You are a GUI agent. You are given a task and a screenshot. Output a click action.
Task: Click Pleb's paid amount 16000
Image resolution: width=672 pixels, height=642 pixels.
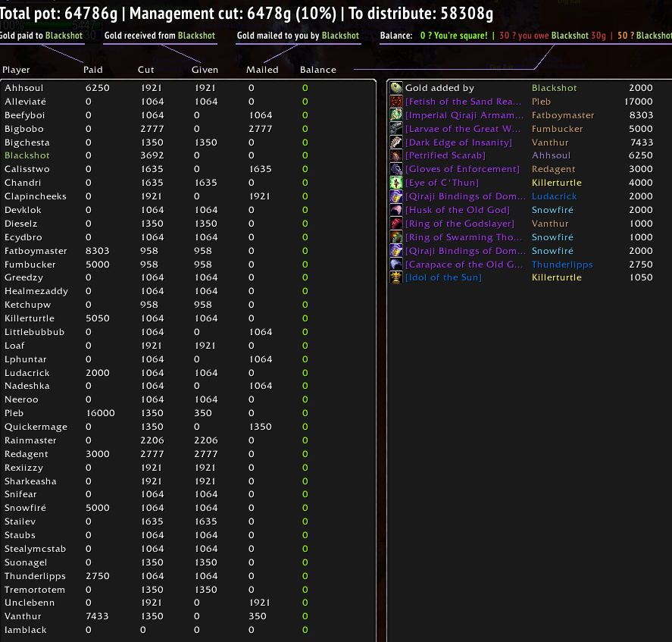[x=100, y=413]
